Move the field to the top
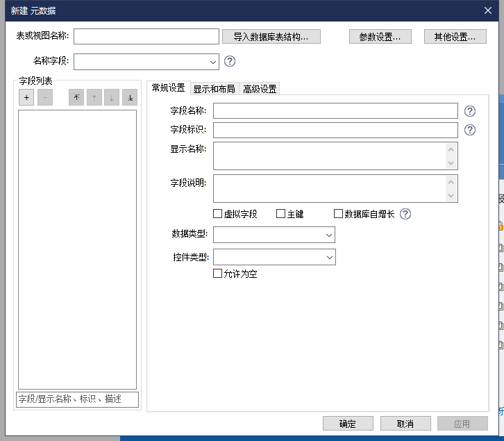Image resolution: width=504 pixels, height=441 pixels. pos(76,98)
